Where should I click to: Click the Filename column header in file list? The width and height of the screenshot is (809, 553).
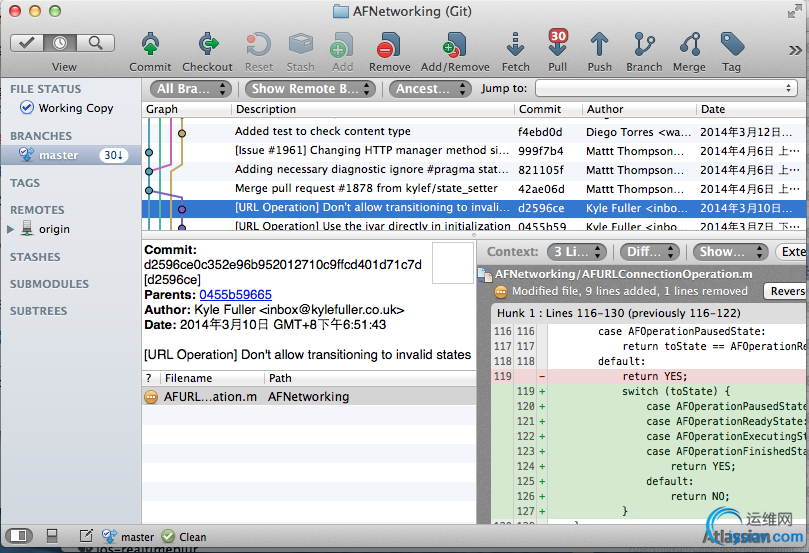pos(212,378)
